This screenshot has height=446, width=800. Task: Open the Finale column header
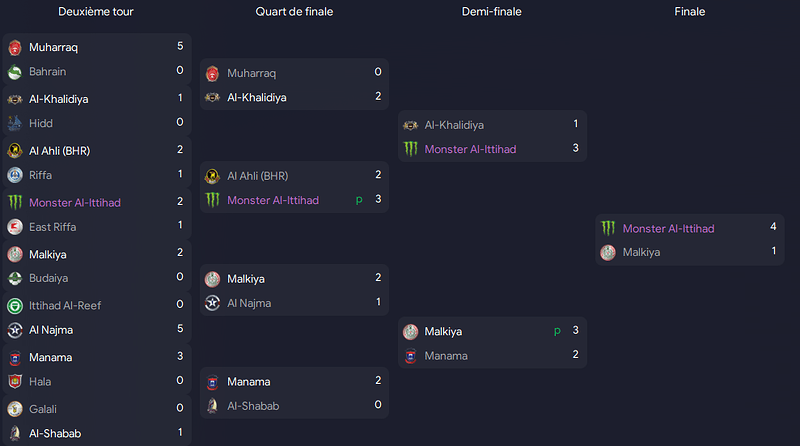pyautogui.click(x=690, y=12)
